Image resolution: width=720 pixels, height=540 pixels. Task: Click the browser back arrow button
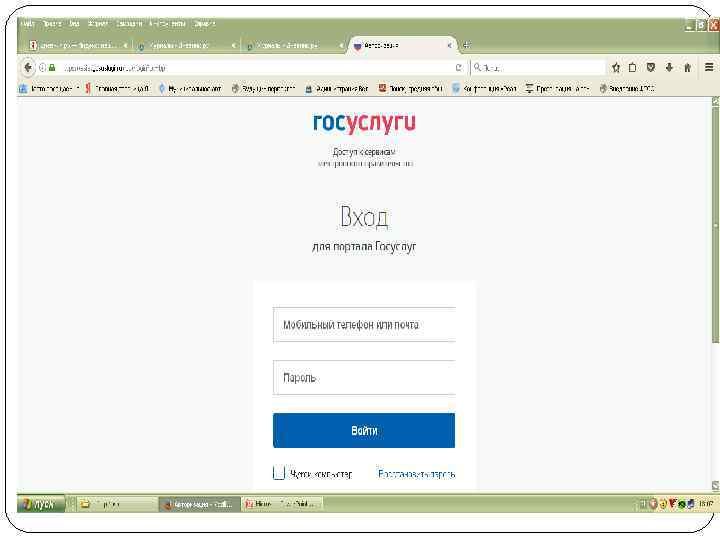pyautogui.click(x=28, y=68)
